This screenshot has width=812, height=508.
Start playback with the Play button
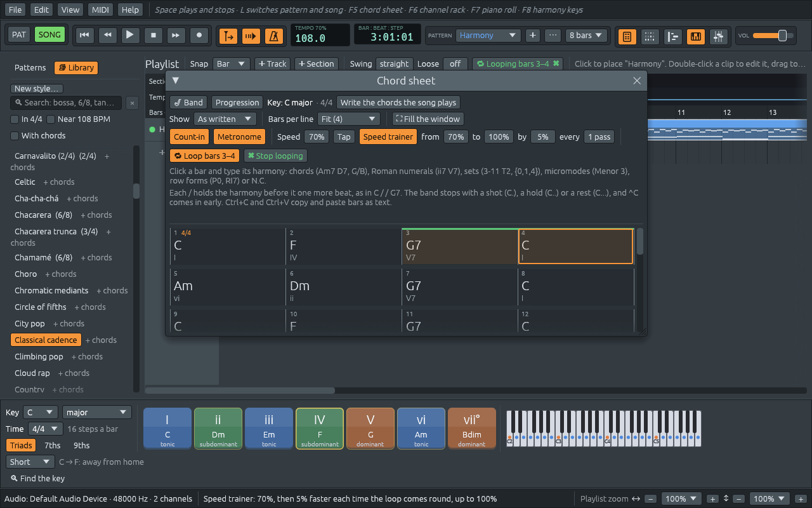pyautogui.click(x=129, y=35)
